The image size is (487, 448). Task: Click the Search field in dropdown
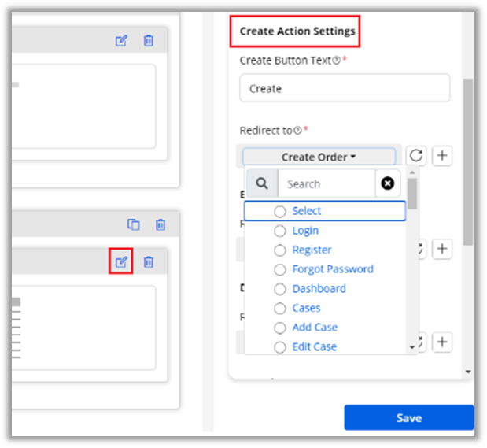click(x=326, y=183)
